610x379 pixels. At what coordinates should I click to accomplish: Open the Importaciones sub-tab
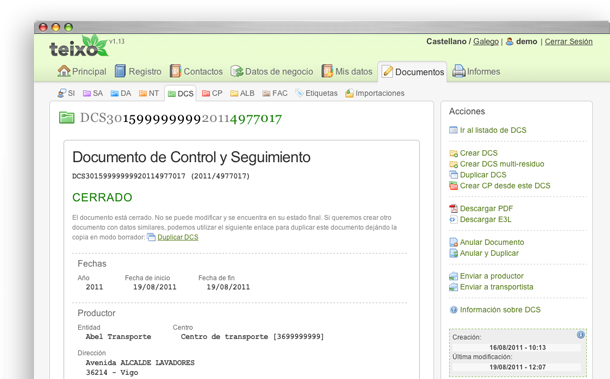pos(375,93)
